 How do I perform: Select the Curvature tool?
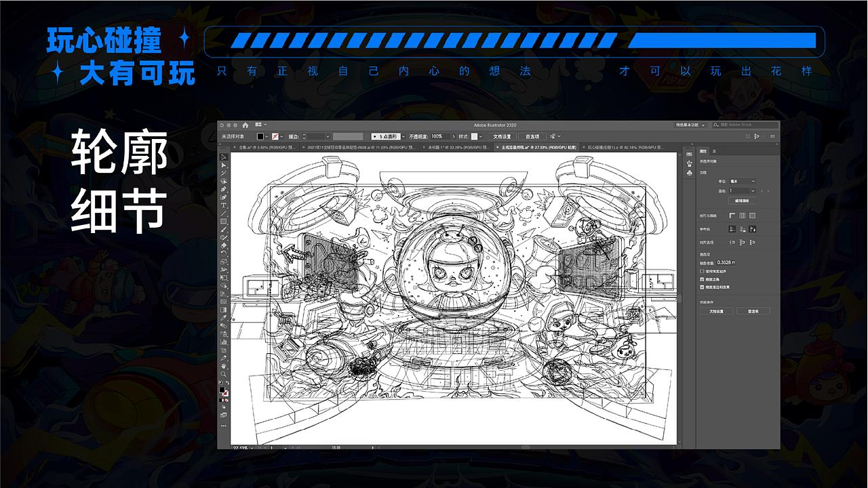pos(223,197)
